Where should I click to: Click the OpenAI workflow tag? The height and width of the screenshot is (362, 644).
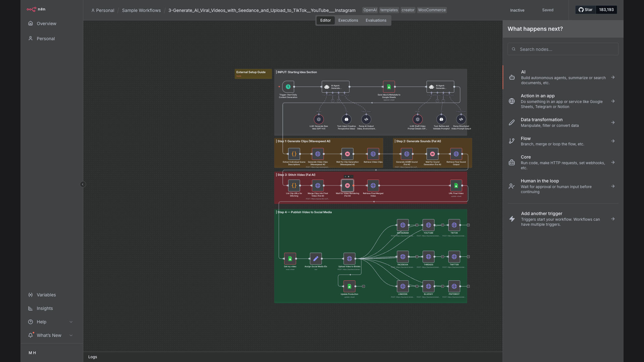tap(370, 10)
